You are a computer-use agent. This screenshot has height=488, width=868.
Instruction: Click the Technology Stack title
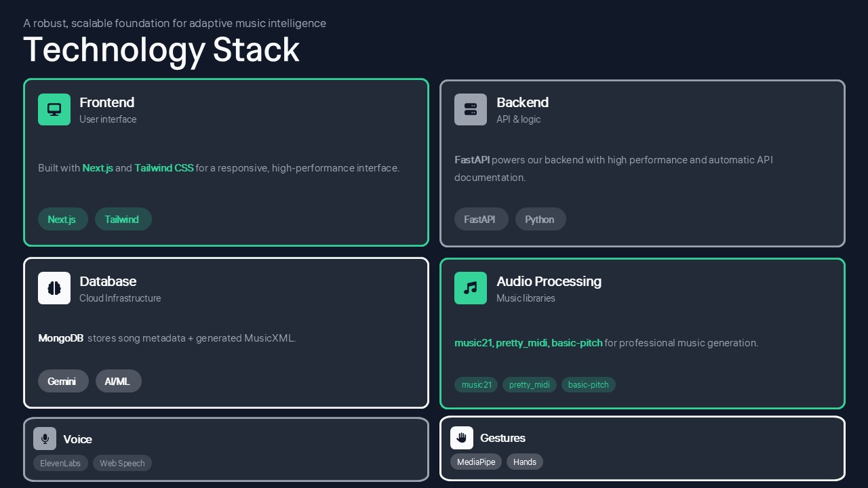coord(161,49)
